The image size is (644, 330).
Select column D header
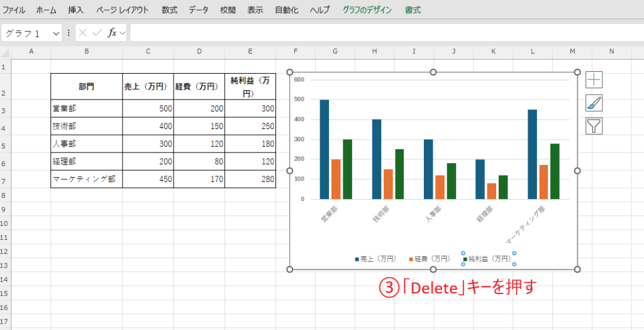pyautogui.click(x=199, y=52)
